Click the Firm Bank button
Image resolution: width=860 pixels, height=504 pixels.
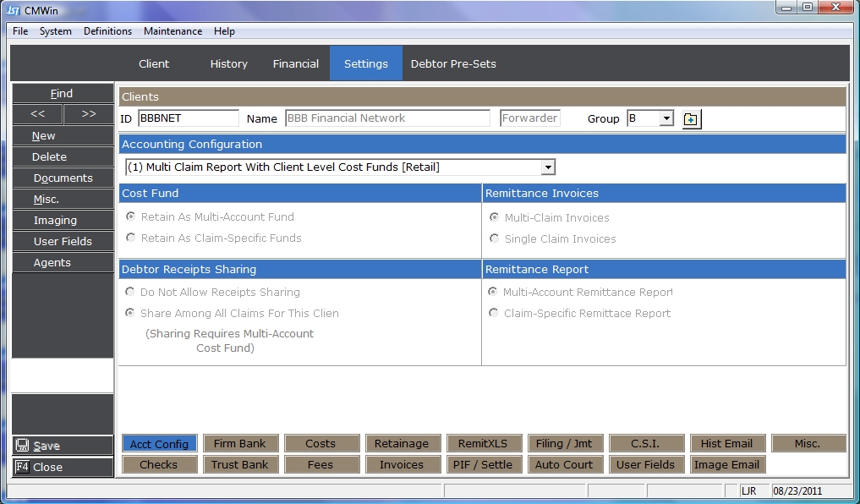click(239, 443)
